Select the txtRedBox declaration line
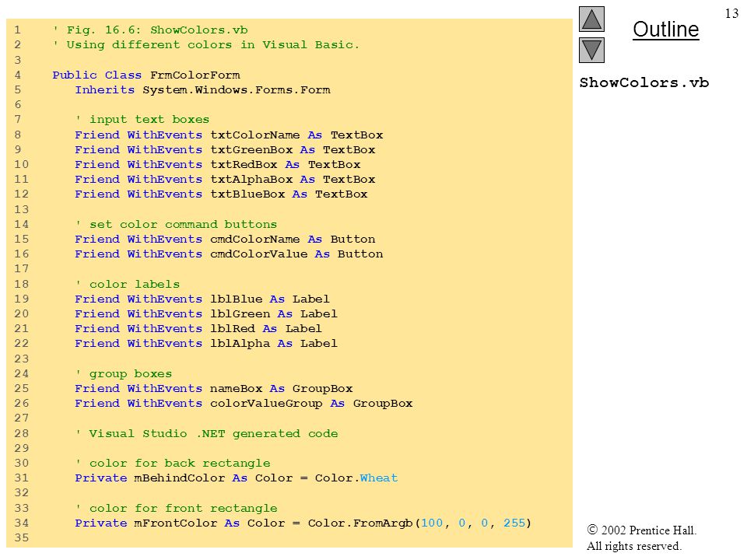747x560 pixels. coord(218,164)
